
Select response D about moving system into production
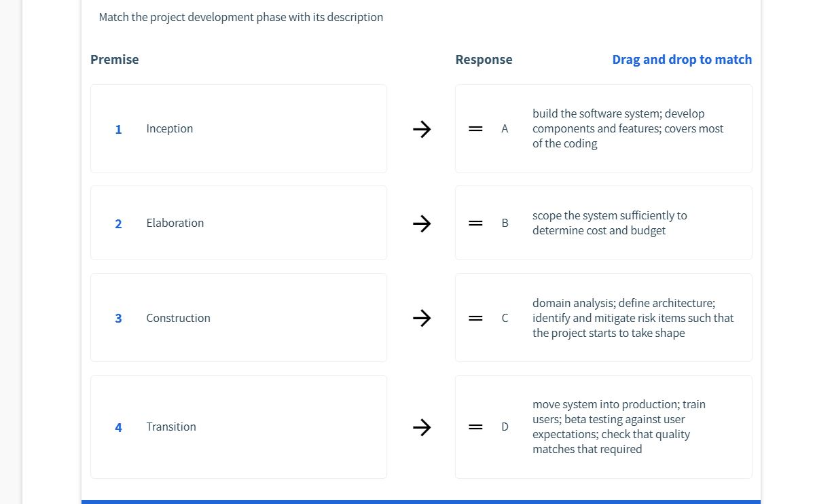coord(603,427)
